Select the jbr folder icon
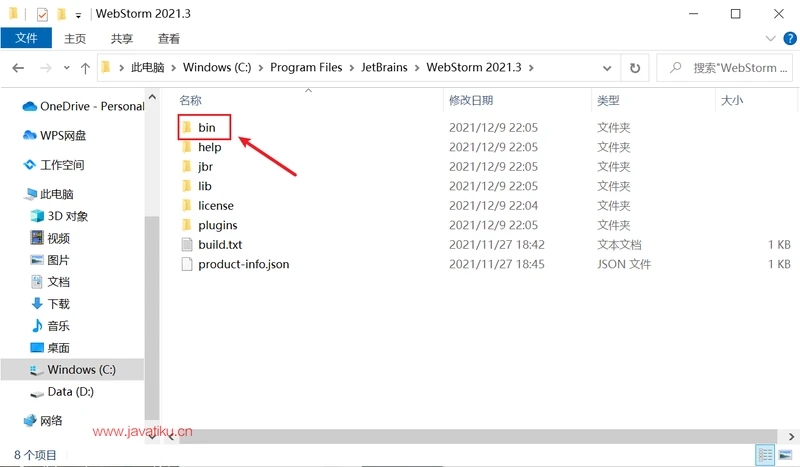This screenshot has height=467, width=800. [x=187, y=166]
